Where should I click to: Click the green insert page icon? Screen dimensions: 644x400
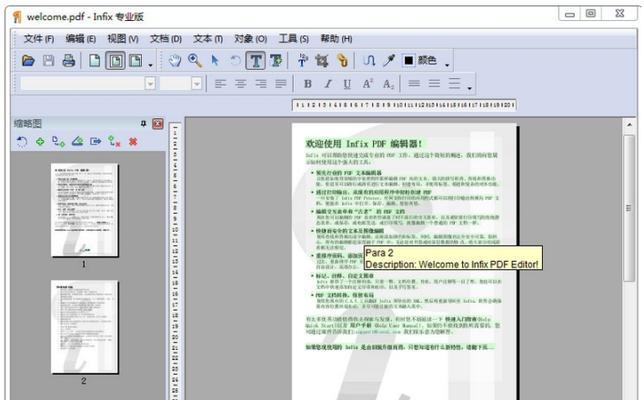coord(40,142)
